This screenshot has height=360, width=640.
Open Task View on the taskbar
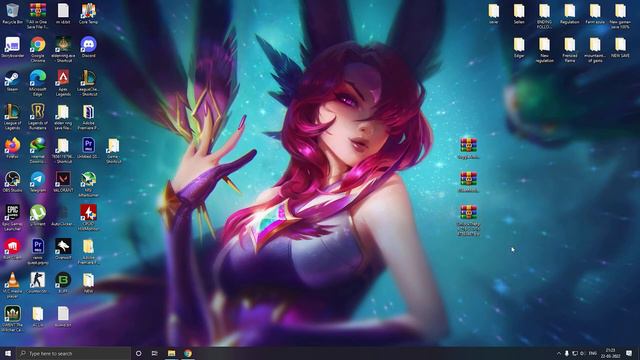pos(155,353)
